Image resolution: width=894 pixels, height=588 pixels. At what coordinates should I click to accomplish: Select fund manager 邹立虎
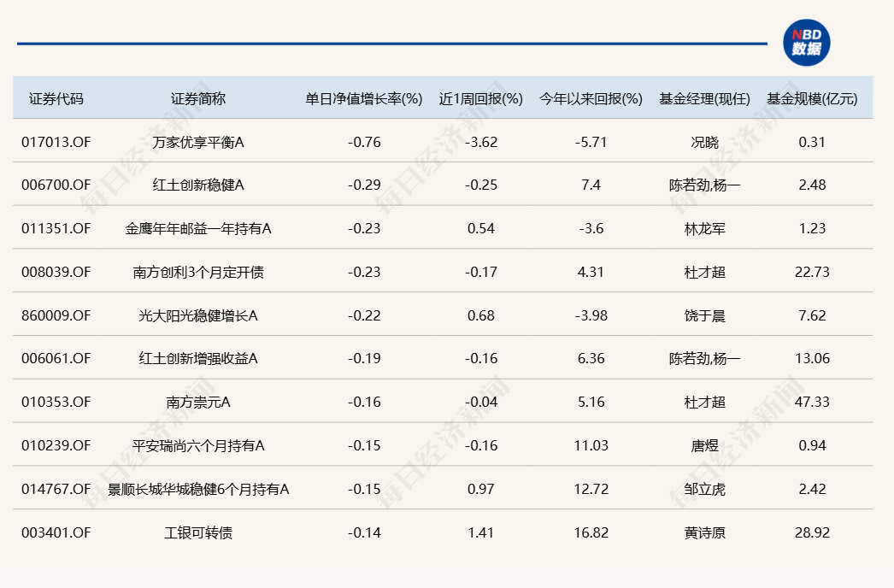(x=705, y=489)
